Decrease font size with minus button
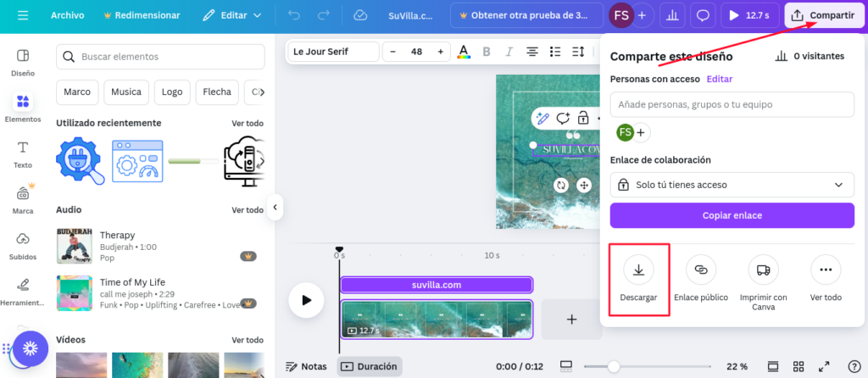868x378 pixels. (x=393, y=52)
